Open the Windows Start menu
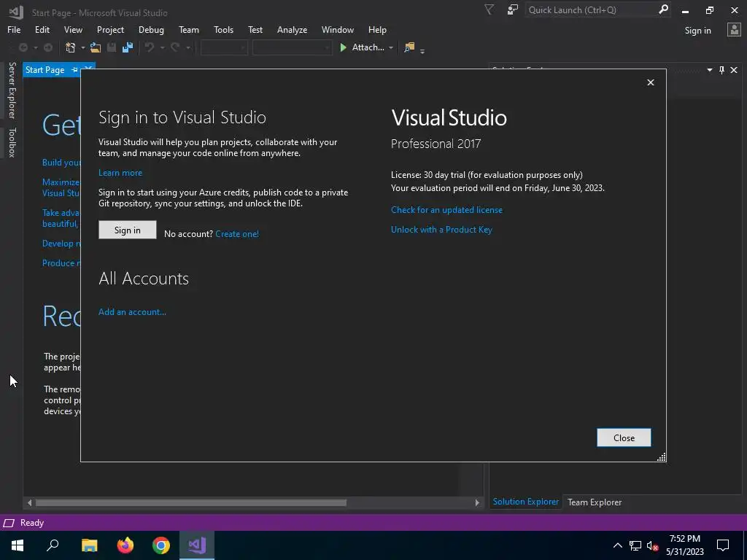 click(18, 545)
